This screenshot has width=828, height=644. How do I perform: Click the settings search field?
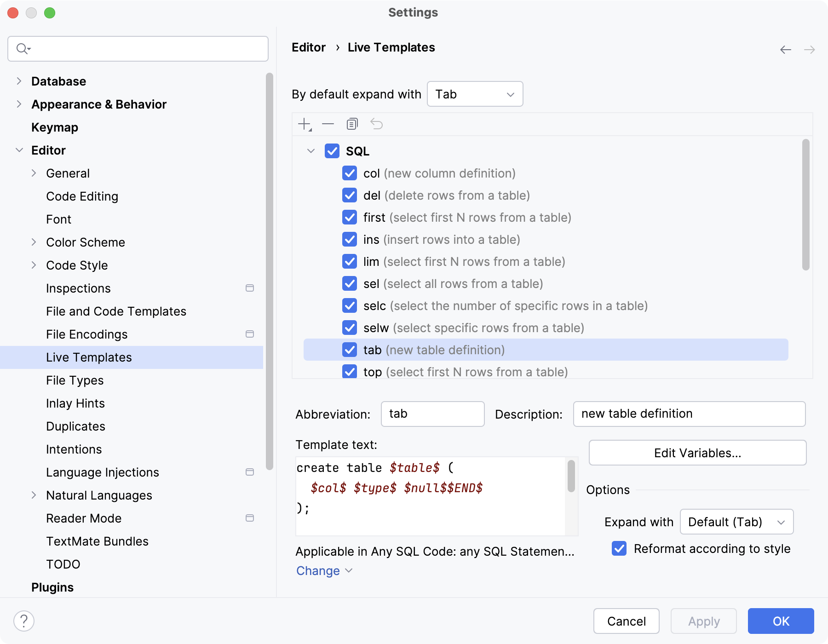[138, 49]
